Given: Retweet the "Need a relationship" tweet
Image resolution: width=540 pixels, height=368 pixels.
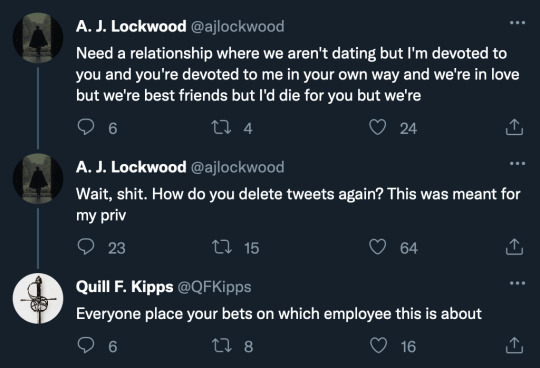Looking at the screenshot, I should (221, 127).
